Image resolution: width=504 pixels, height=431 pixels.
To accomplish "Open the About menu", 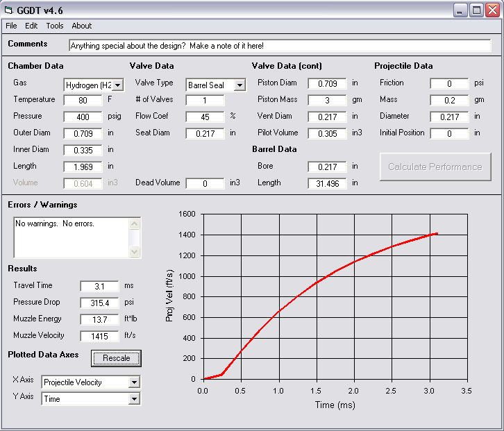I will (82, 26).
